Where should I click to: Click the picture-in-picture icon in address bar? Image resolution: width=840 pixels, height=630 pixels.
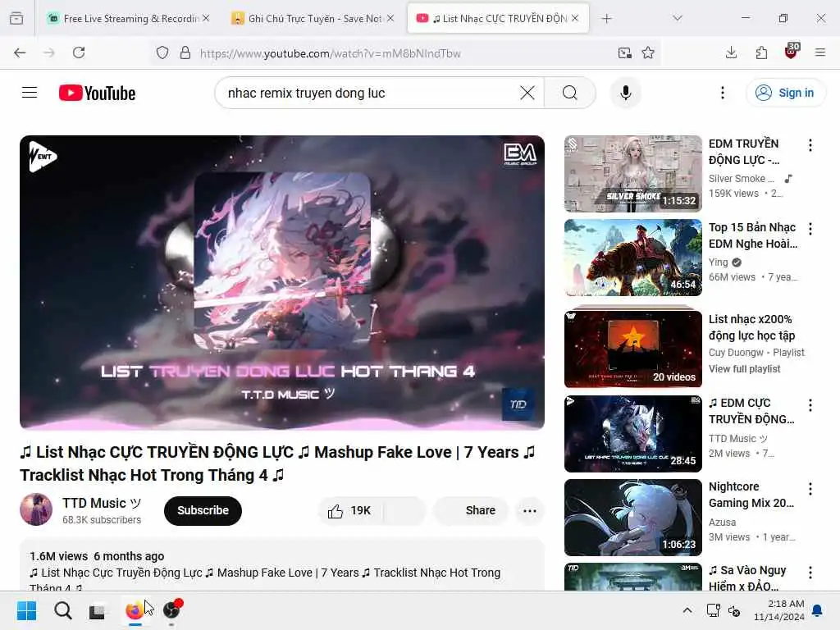624,52
